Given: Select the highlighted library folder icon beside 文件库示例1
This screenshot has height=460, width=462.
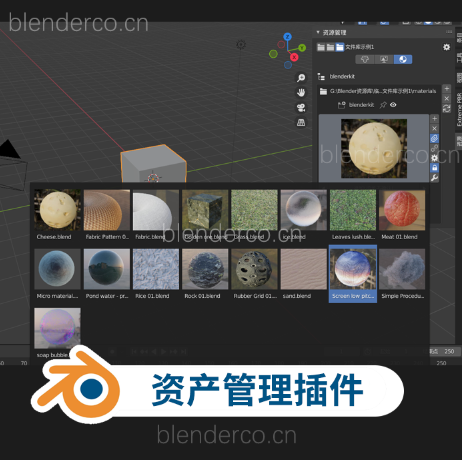Looking at the screenshot, I should point(340,47).
